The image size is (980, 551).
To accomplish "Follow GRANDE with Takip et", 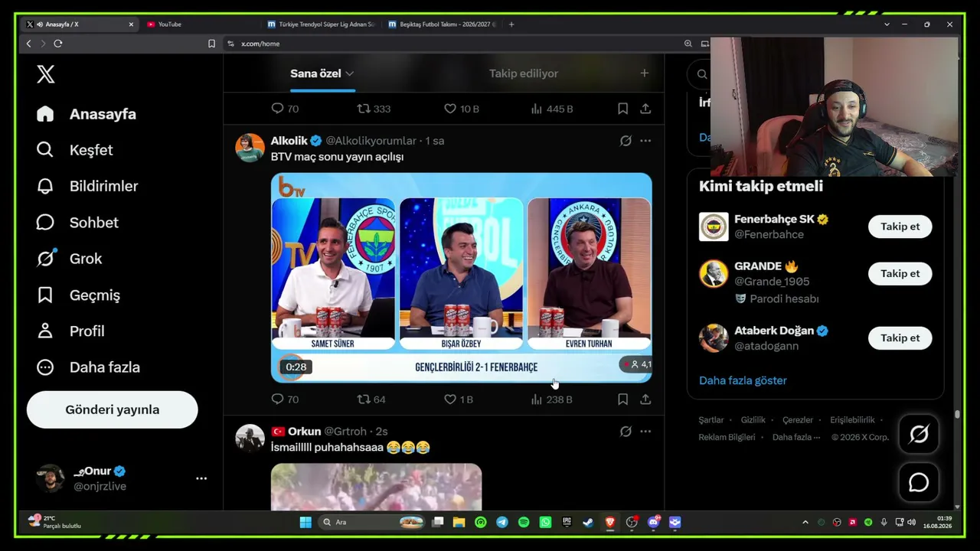I will tap(900, 273).
